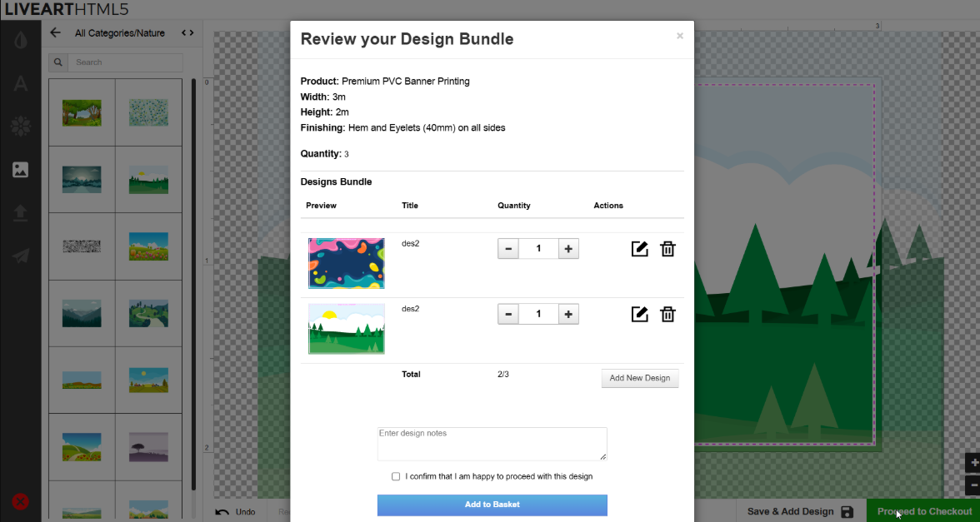Open the Add Text tool in sidebar
980x522 pixels.
tap(21, 83)
